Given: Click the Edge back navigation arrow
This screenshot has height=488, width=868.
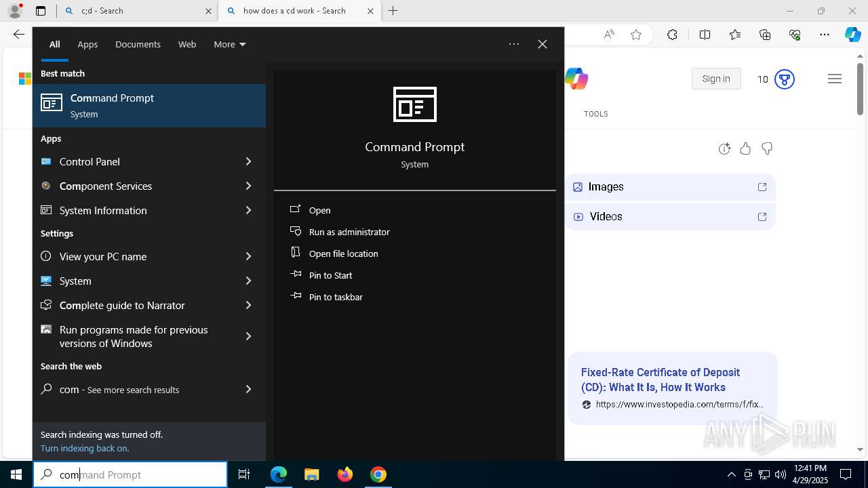Looking at the screenshot, I should click(18, 35).
